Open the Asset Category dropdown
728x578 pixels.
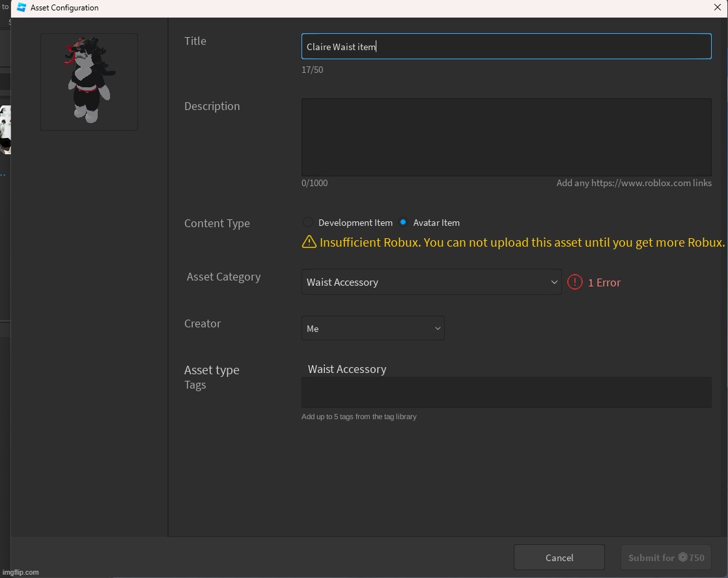[431, 282]
